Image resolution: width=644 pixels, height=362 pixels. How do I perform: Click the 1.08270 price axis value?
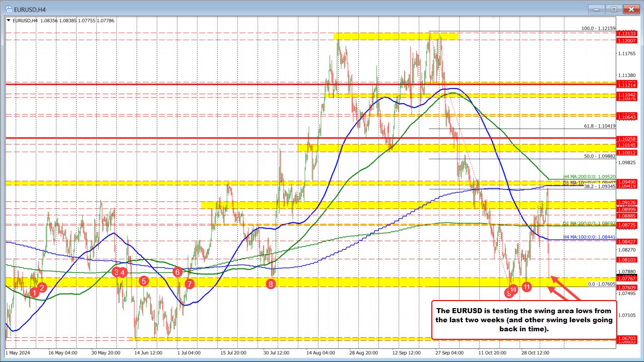(x=627, y=249)
